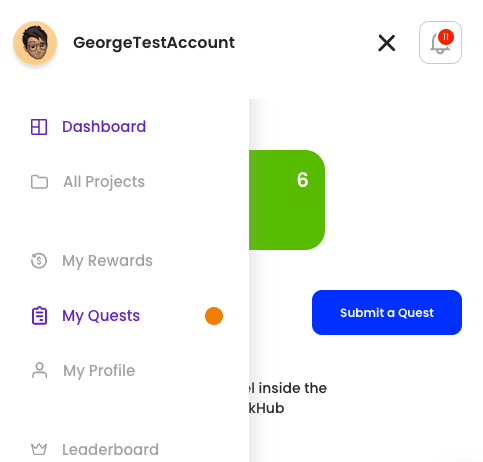483x462 pixels.
Task: Navigate to My Quests
Action: [101, 316]
